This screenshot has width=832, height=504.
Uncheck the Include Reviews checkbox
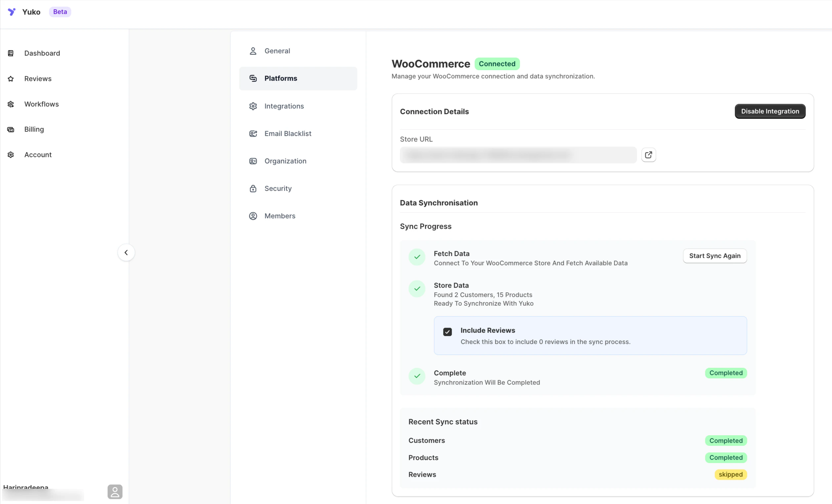[447, 332]
